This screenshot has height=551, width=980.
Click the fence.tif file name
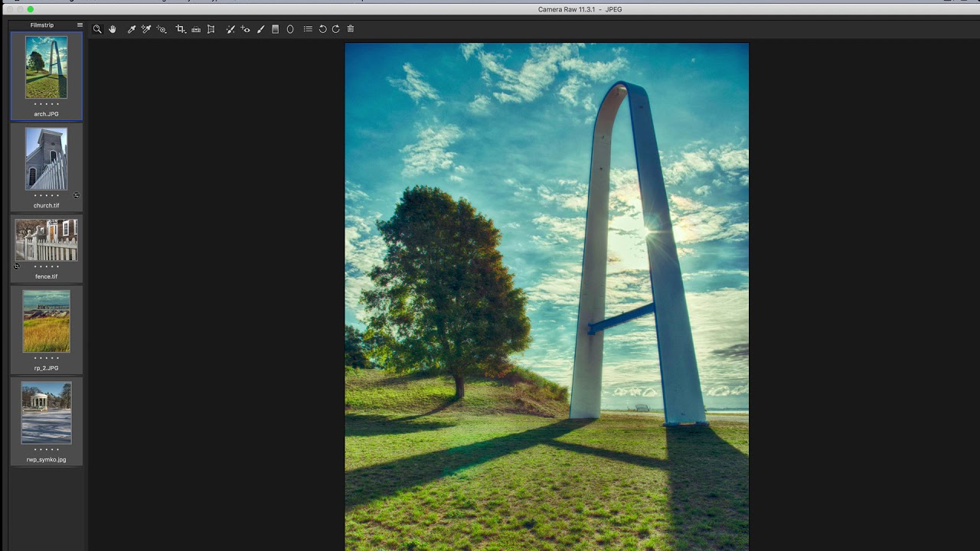click(x=46, y=276)
